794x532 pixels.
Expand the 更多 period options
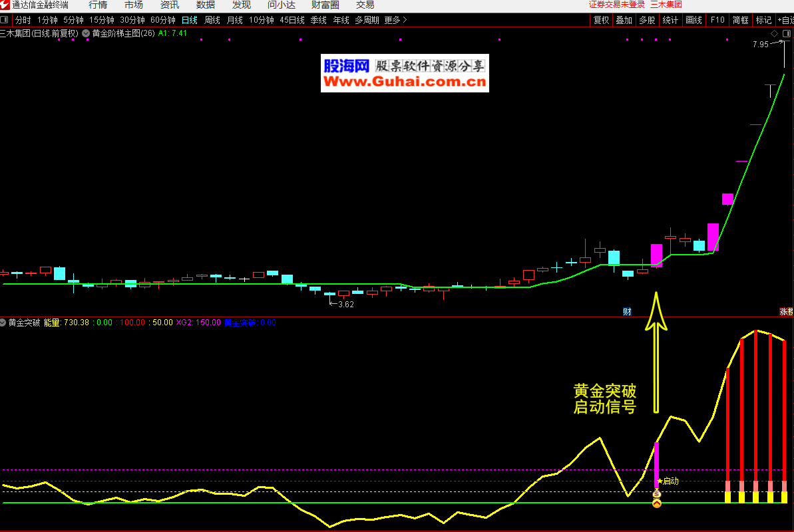point(395,20)
